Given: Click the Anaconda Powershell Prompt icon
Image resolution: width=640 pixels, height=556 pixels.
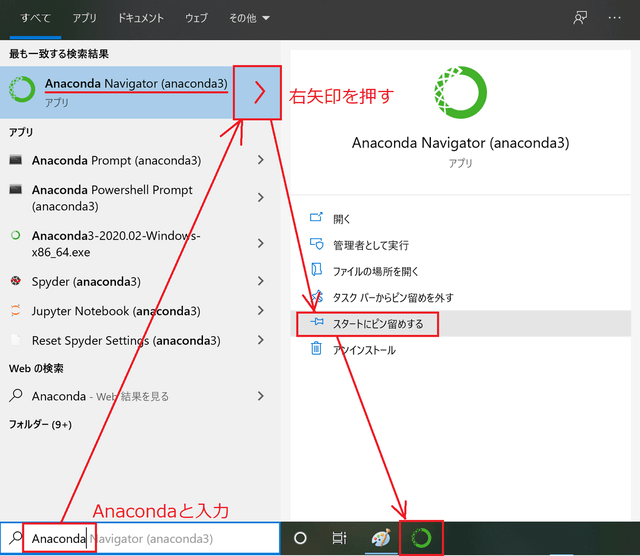Looking at the screenshot, I should [16, 189].
